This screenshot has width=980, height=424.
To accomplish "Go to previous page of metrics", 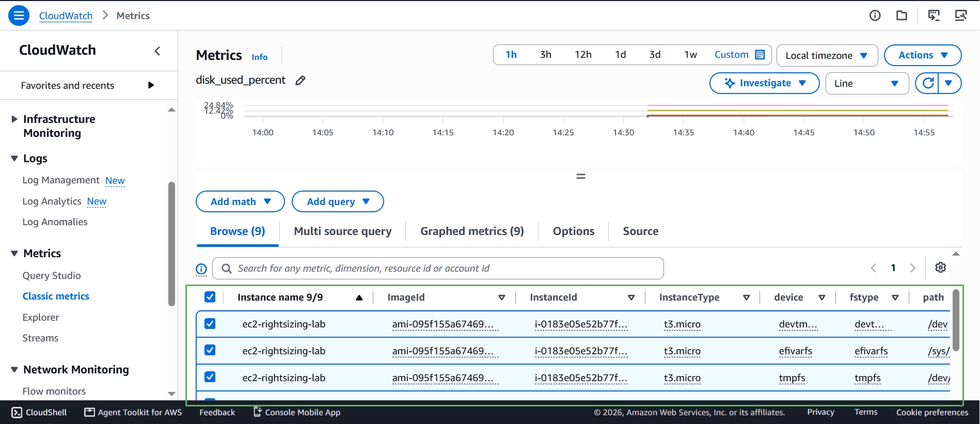I will point(874,268).
